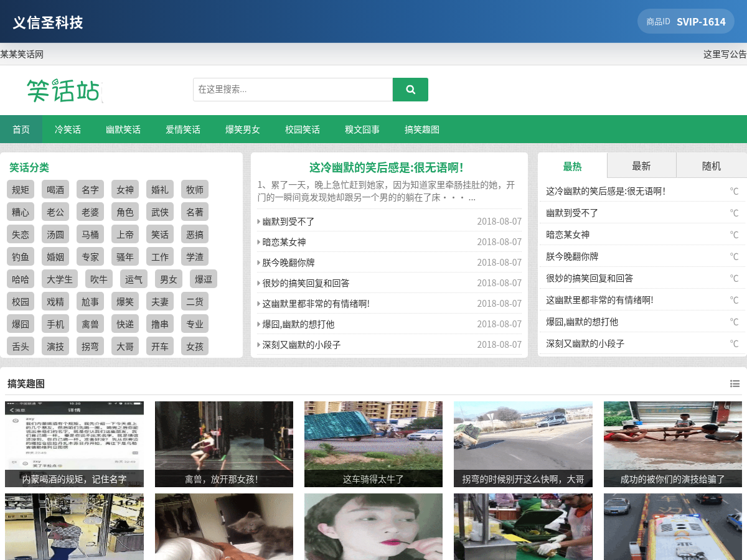Viewport: 747px width, 560px height.
Task: Open the woman with lipstick thumbnail
Action: point(374,526)
